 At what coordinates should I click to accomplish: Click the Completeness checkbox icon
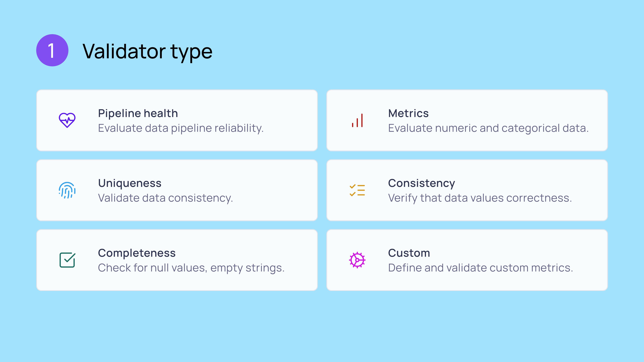(x=67, y=260)
